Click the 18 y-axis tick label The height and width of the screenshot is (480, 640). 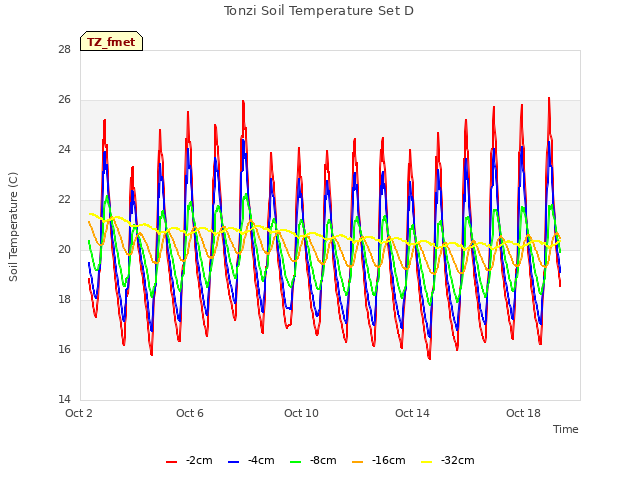(x=64, y=300)
